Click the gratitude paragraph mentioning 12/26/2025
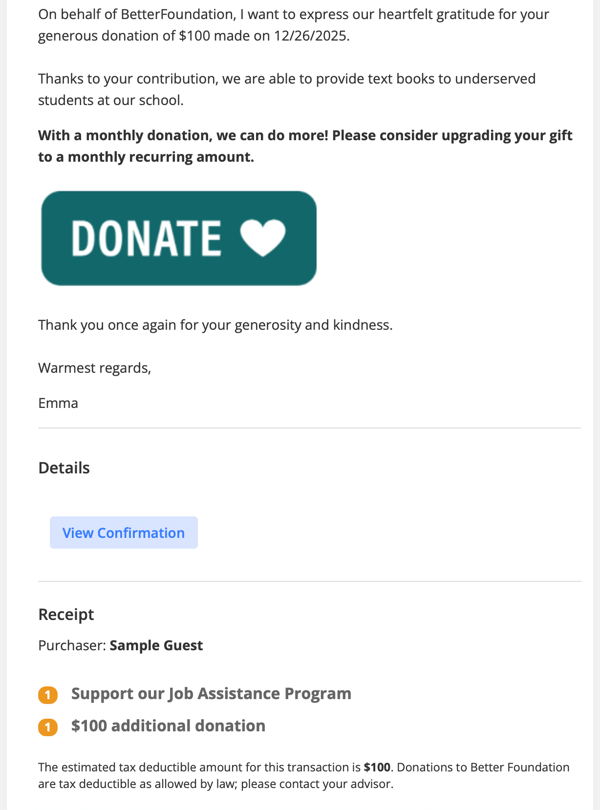 click(x=293, y=26)
